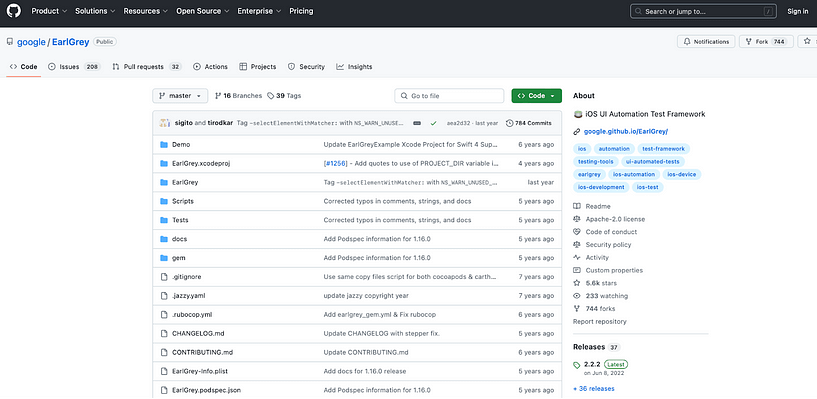This screenshot has width=817, height=399.
Task: Open issue #1256 commit link
Action: [x=336, y=164]
